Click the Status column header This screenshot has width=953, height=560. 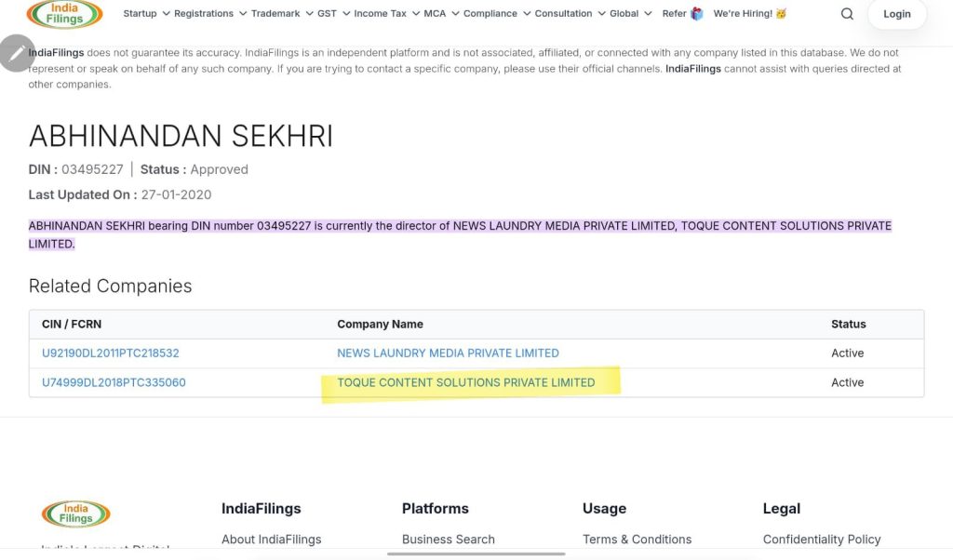(x=849, y=324)
